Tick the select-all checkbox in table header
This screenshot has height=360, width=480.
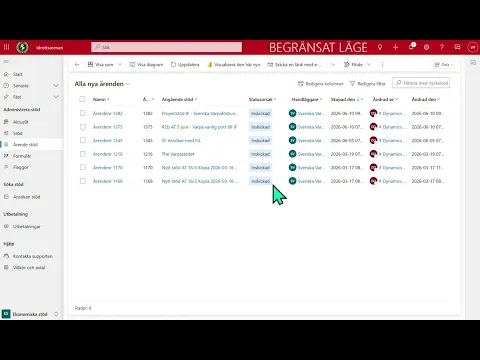coord(82,99)
